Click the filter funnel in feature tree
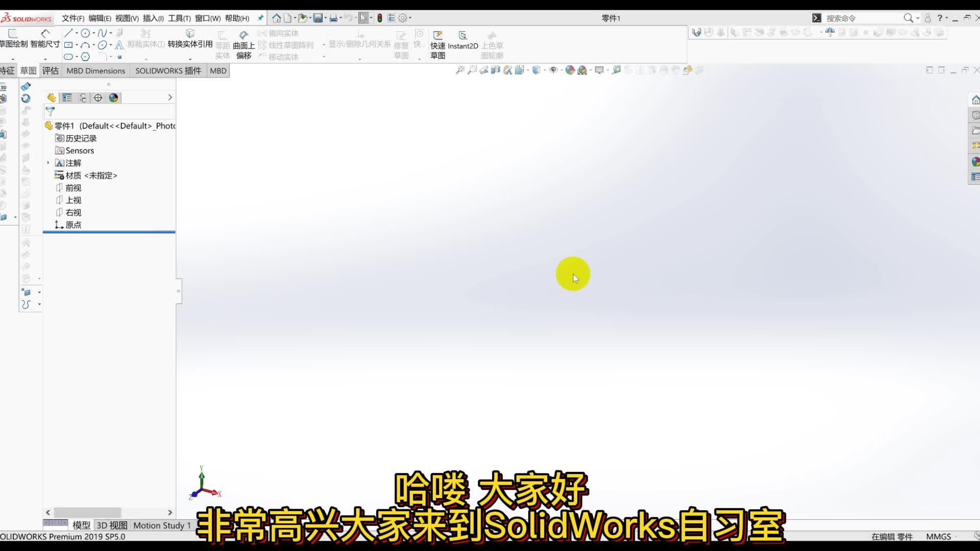The width and height of the screenshot is (980, 551). click(x=50, y=111)
